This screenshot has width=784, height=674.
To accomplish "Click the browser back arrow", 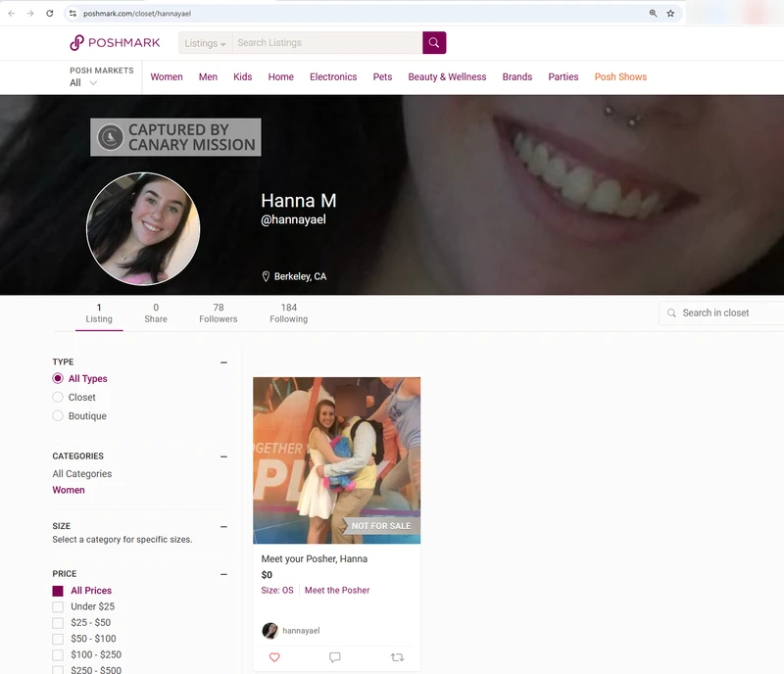I will (12, 14).
